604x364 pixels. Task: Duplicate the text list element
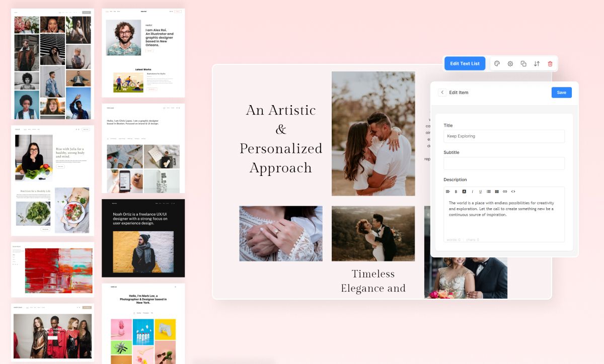(x=523, y=63)
